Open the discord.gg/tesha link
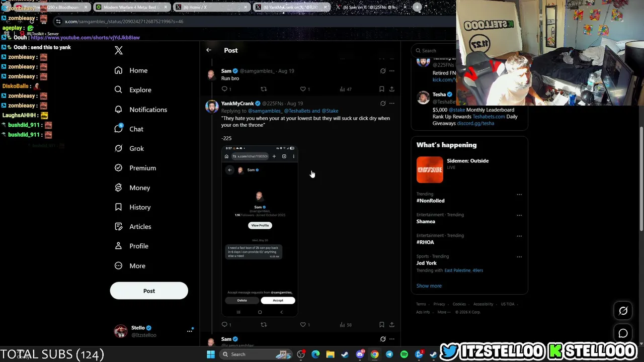Image resolution: width=644 pixels, height=362 pixels. point(475,123)
